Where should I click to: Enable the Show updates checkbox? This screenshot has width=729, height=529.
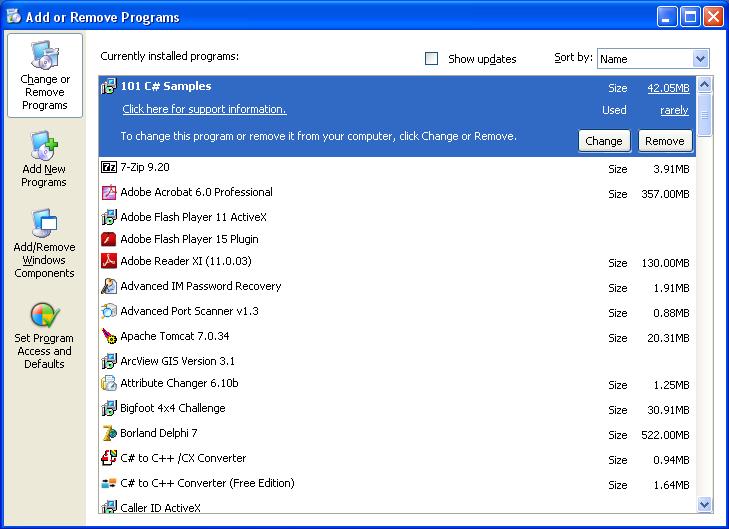point(431,59)
